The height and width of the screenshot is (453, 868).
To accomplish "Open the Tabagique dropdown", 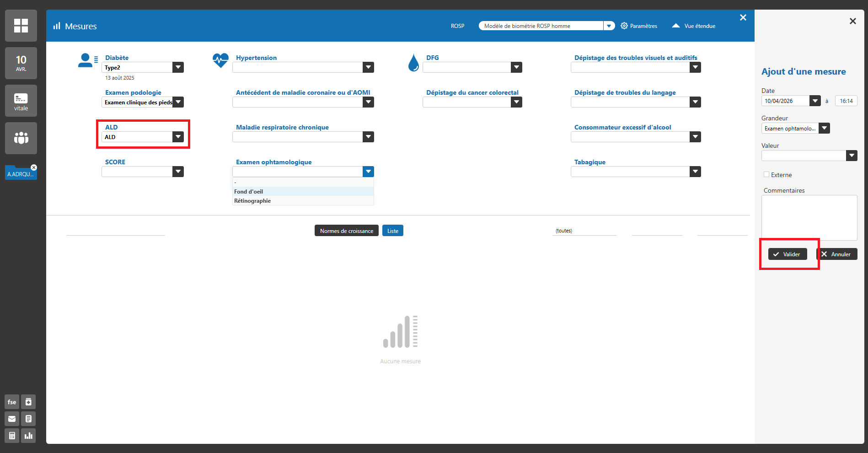I will 695,172.
